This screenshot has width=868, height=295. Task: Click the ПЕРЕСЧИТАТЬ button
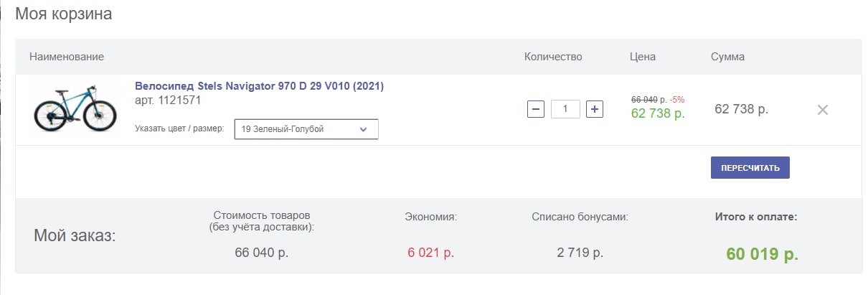pos(750,167)
